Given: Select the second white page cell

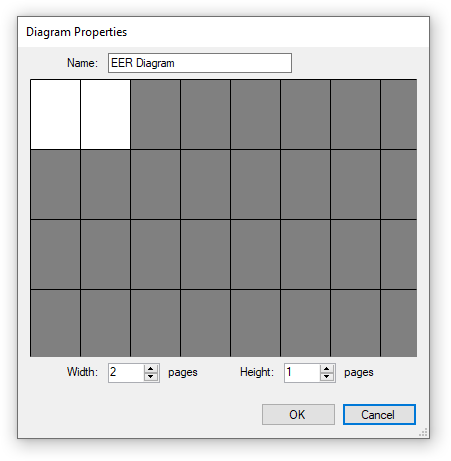Looking at the screenshot, I should pyautogui.click(x=105, y=114).
